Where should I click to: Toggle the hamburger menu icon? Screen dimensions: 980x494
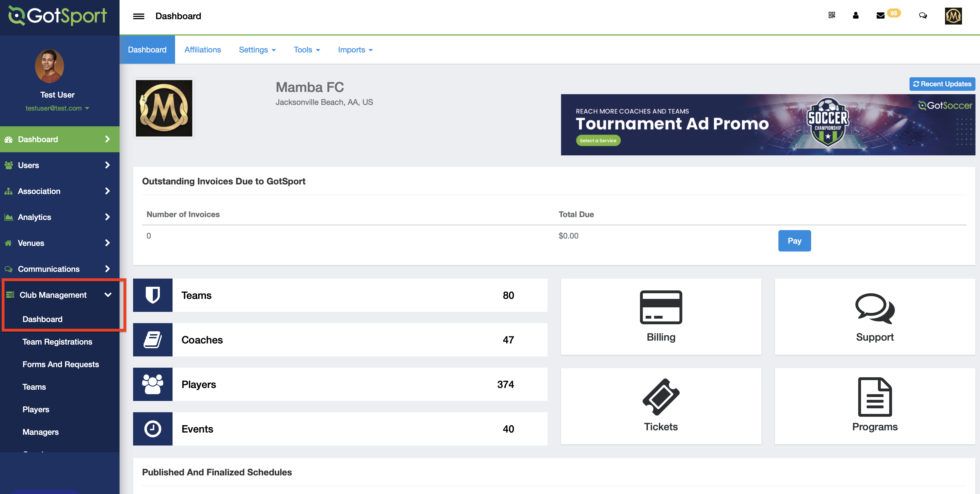click(138, 16)
